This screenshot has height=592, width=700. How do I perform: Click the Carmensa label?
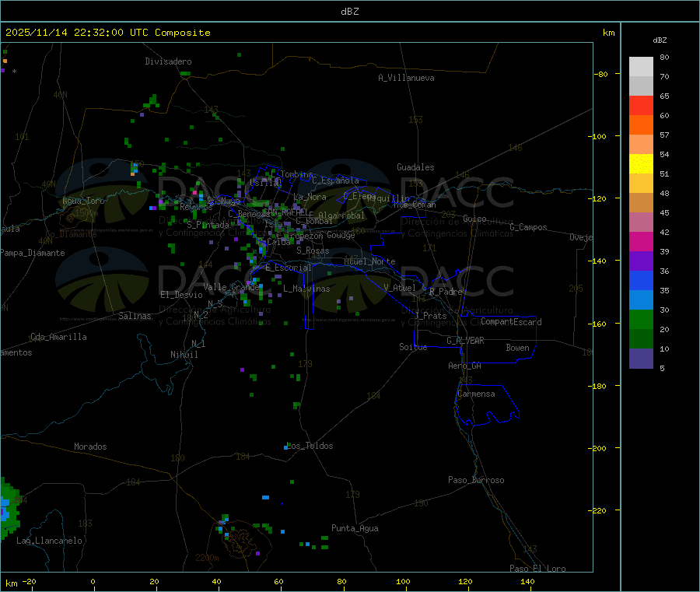point(476,394)
